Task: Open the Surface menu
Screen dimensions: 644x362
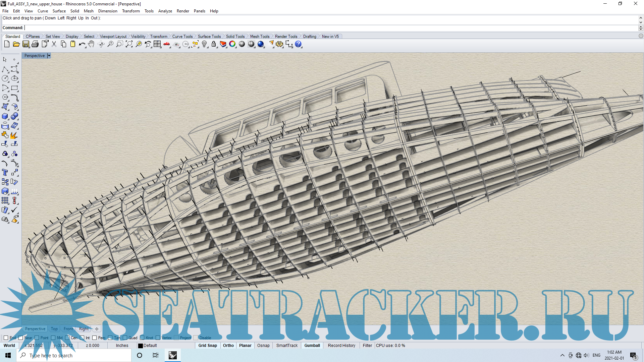Action: tap(59, 11)
